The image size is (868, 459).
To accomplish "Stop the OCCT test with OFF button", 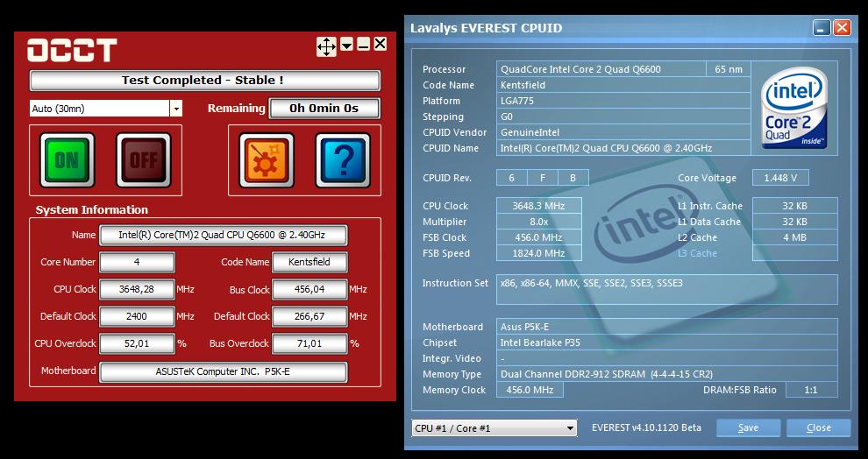I will [144, 159].
